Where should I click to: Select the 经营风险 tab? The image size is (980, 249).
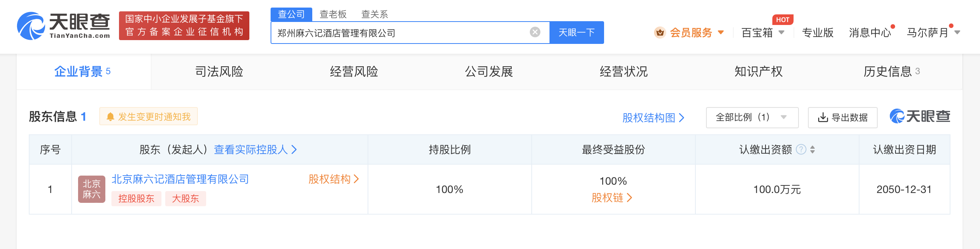354,72
